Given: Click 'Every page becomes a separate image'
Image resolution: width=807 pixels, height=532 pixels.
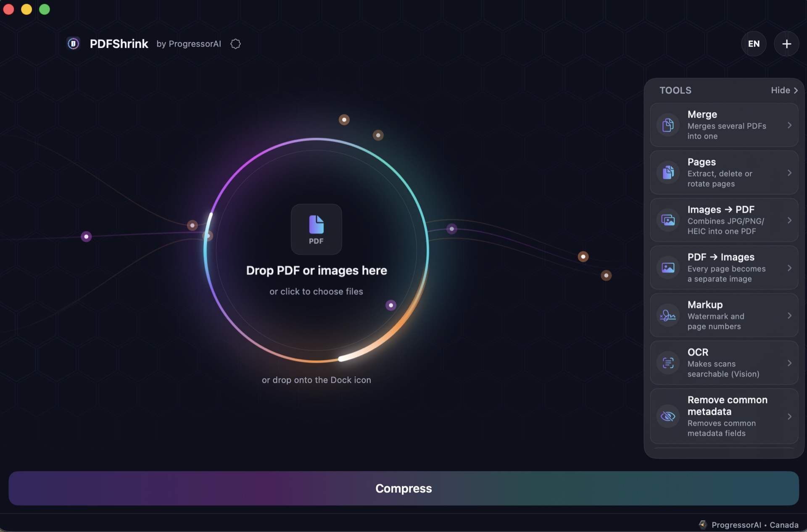Looking at the screenshot, I should click(x=726, y=274).
